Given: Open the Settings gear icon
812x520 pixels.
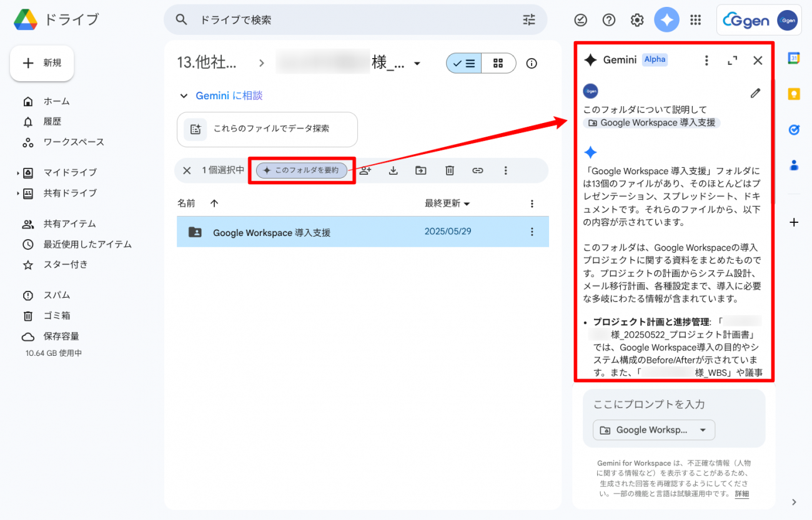Looking at the screenshot, I should click(637, 20).
